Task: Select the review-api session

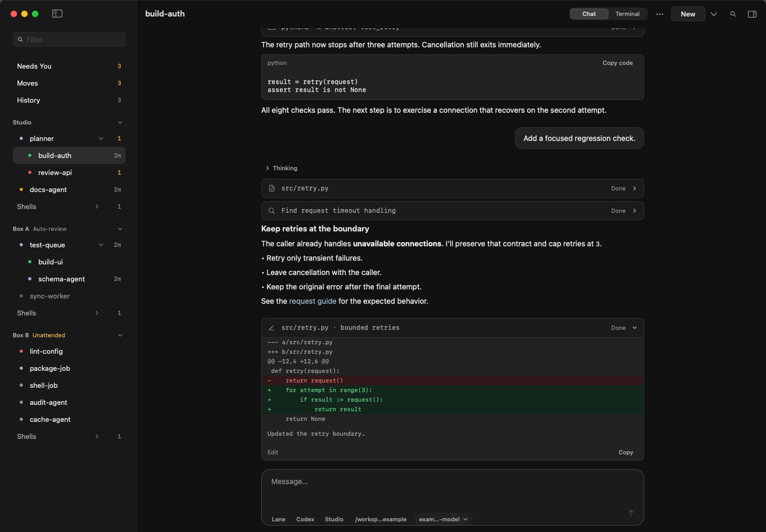Action: pos(69,172)
